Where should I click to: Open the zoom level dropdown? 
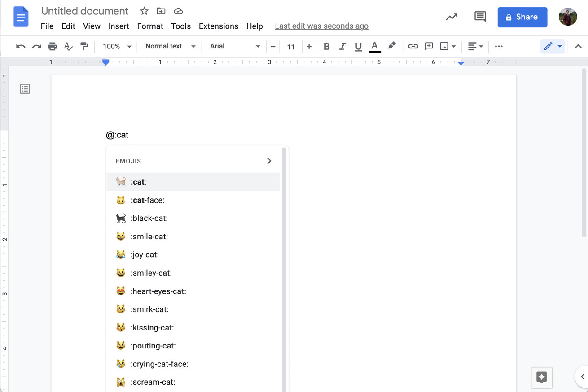pos(117,46)
